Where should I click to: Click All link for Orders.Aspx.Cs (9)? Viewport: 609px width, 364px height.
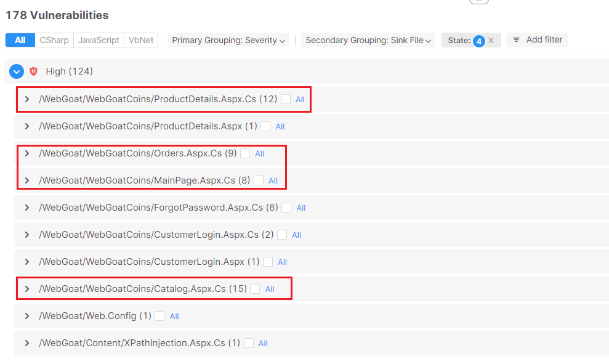click(260, 154)
